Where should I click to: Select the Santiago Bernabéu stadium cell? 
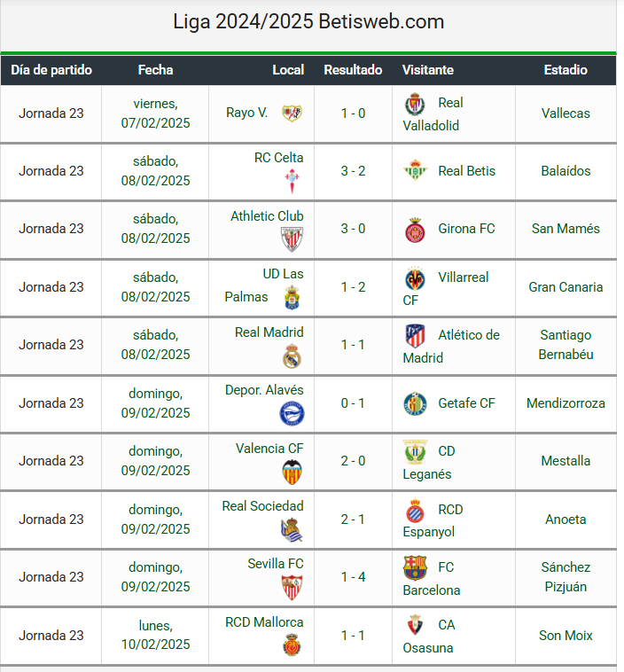565,345
